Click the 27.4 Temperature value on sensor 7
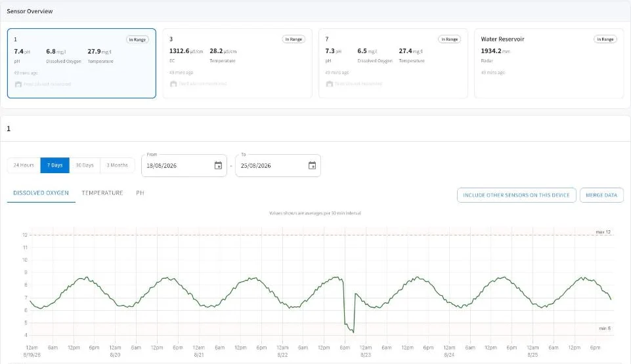 tap(410, 51)
